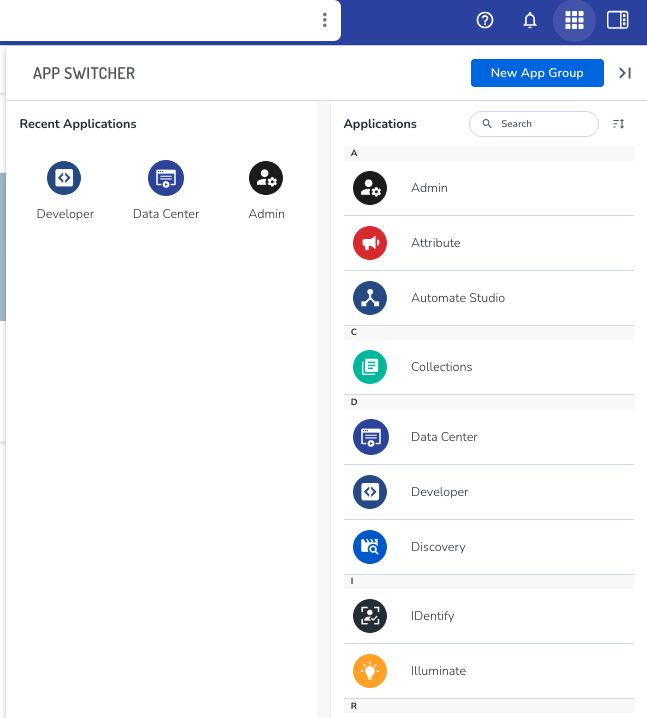Open the Discovery app icon
The image size is (647, 718).
coord(370,547)
